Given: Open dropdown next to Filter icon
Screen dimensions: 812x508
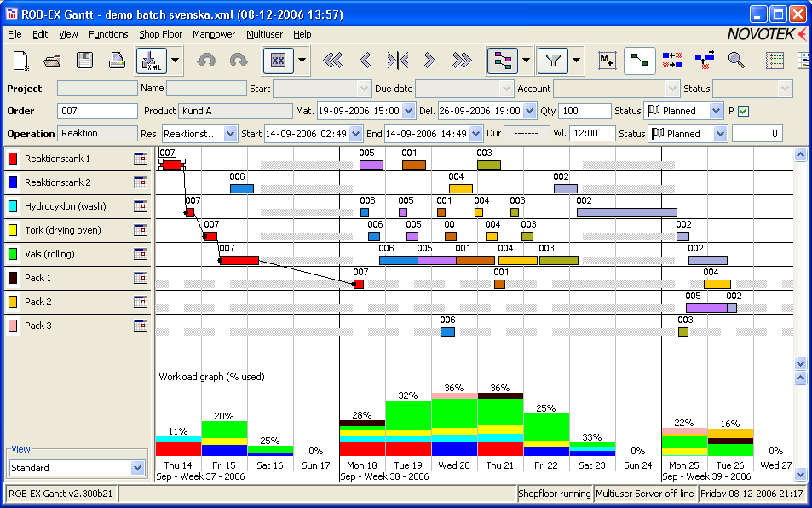Looking at the screenshot, I should pyautogui.click(x=576, y=61).
